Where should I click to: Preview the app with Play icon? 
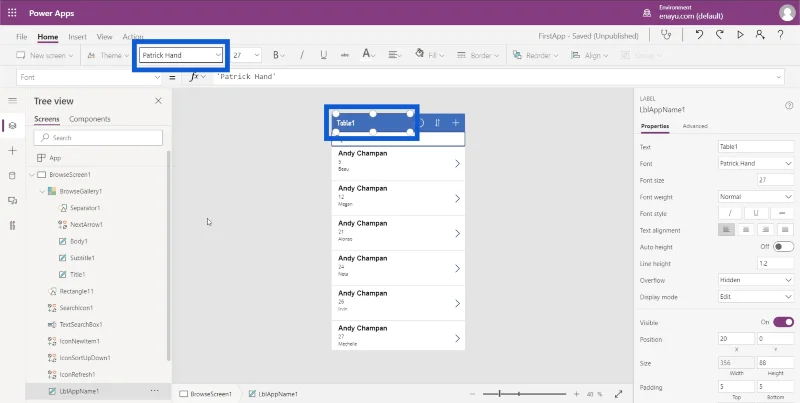pos(740,35)
